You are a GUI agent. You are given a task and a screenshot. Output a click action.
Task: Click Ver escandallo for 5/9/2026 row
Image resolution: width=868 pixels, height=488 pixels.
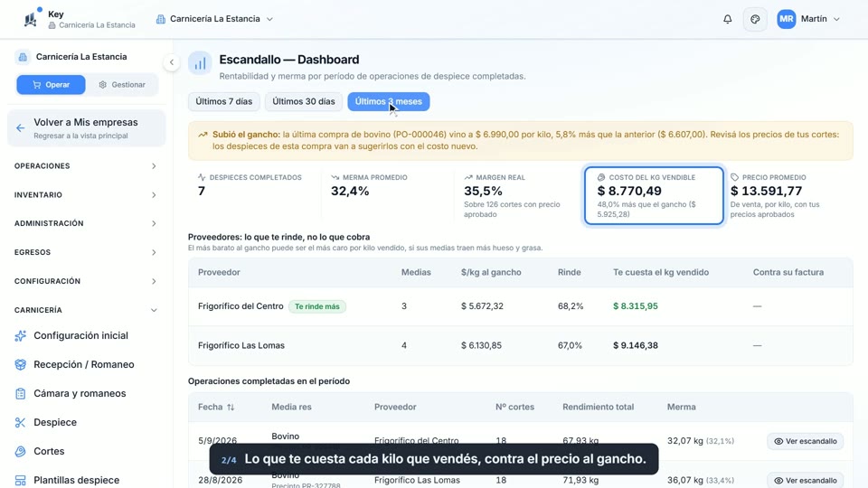pos(805,441)
